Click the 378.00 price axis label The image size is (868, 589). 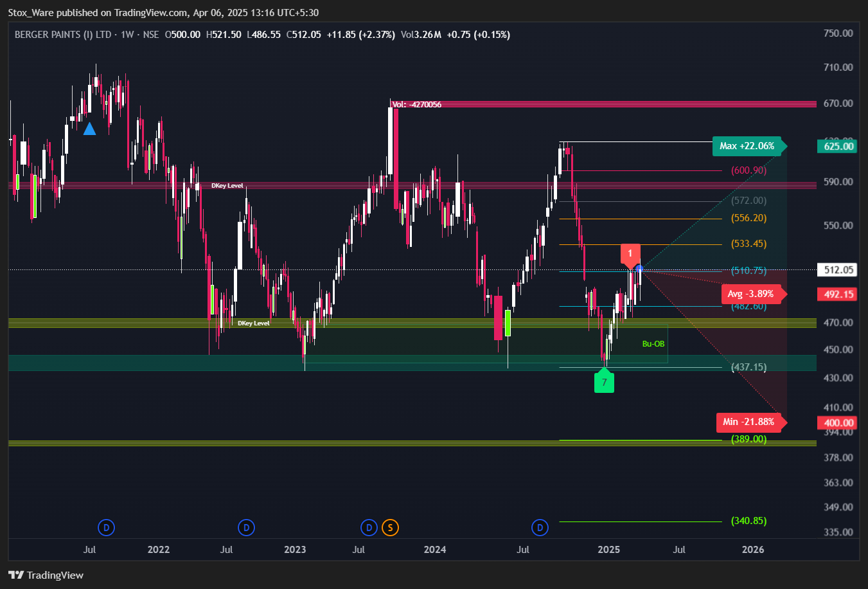(x=838, y=458)
